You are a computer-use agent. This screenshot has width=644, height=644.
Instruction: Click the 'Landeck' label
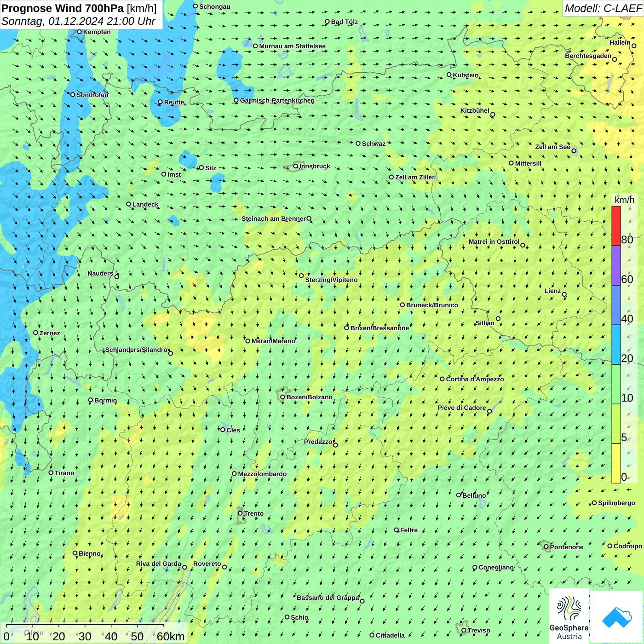pyautogui.click(x=145, y=204)
